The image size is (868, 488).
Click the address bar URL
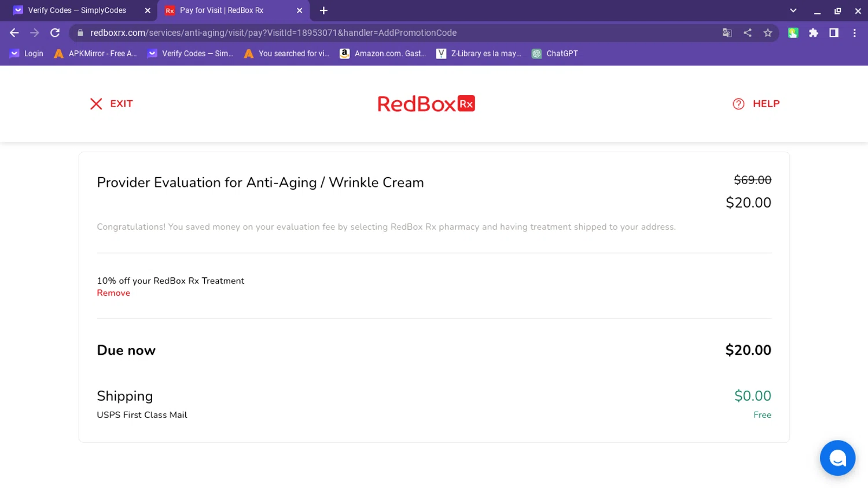point(273,33)
